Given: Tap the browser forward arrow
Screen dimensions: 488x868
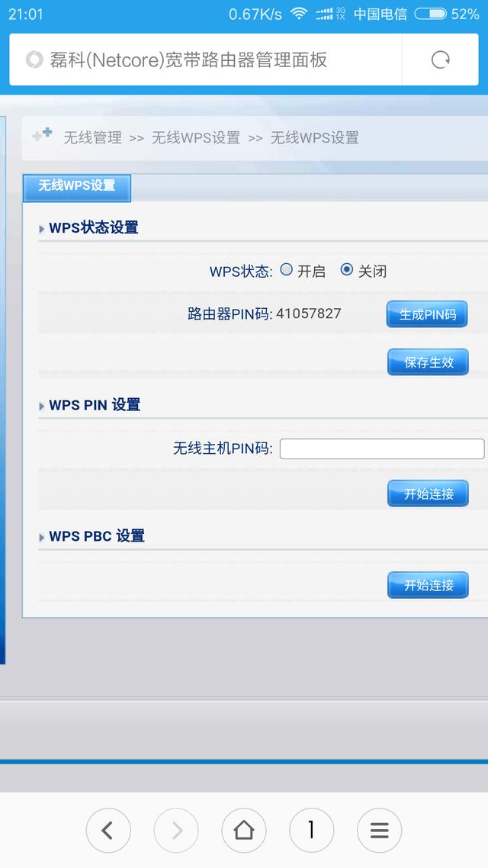Looking at the screenshot, I should coord(176,831).
